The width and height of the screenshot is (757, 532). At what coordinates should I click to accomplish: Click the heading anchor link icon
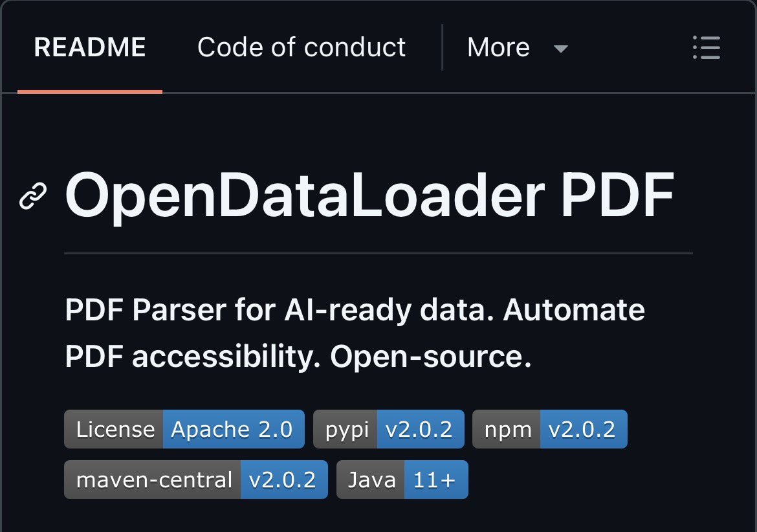[33, 196]
